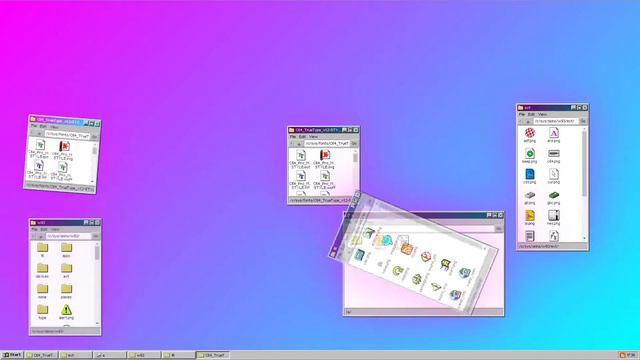Click the up-directory arrow in ext window toolbar
The width and height of the screenshot is (640, 360).
(x=528, y=121)
